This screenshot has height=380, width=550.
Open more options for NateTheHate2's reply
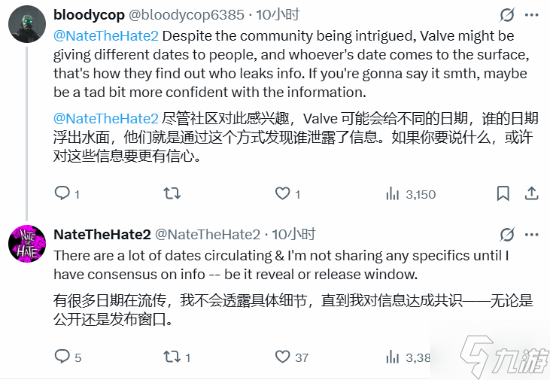coord(531,234)
